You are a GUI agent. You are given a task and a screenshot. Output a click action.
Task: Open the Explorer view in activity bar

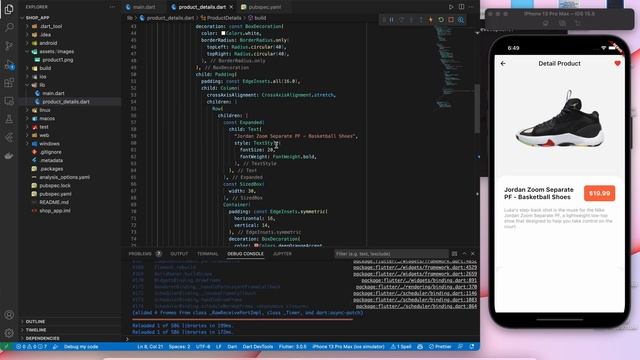(x=9, y=9)
